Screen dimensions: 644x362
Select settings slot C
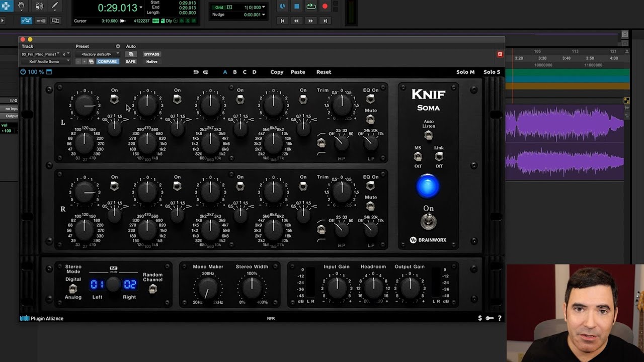click(245, 72)
